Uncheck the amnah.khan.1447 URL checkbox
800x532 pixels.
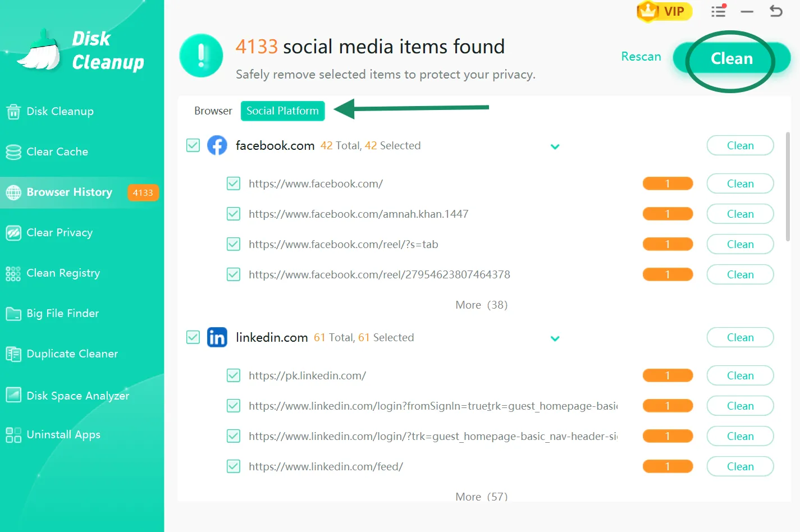pyautogui.click(x=234, y=214)
